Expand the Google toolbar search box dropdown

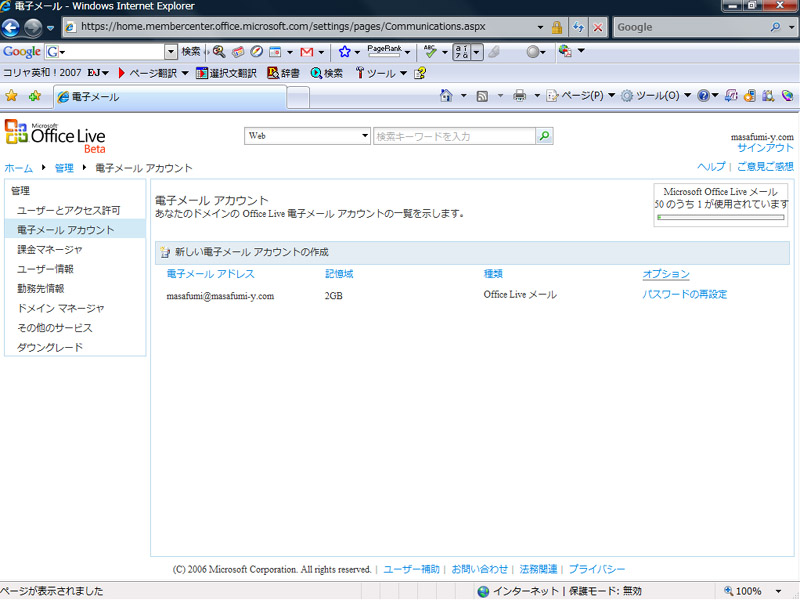pos(170,52)
